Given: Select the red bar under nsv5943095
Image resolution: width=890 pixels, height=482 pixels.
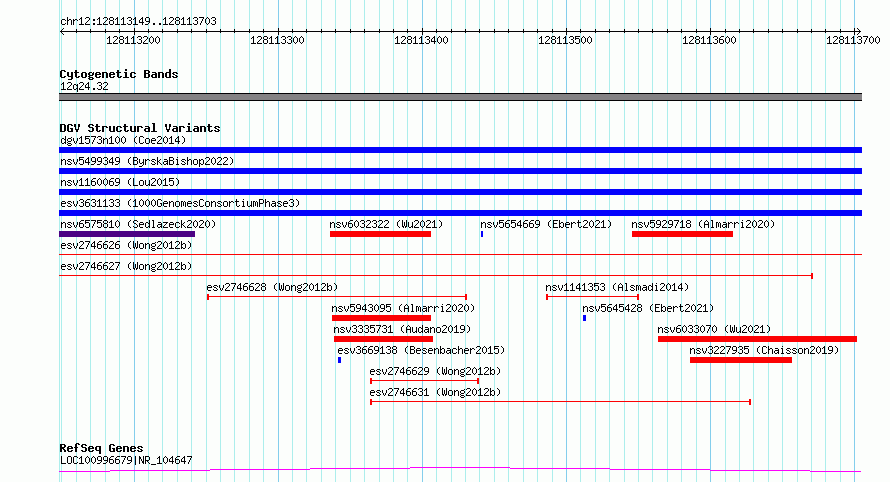Looking at the screenshot, I should point(381,318).
